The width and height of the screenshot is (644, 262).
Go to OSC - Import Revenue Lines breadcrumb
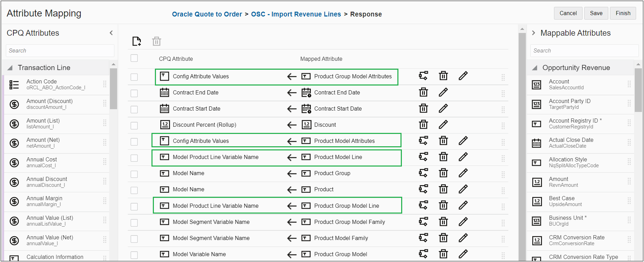tap(296, 14)
